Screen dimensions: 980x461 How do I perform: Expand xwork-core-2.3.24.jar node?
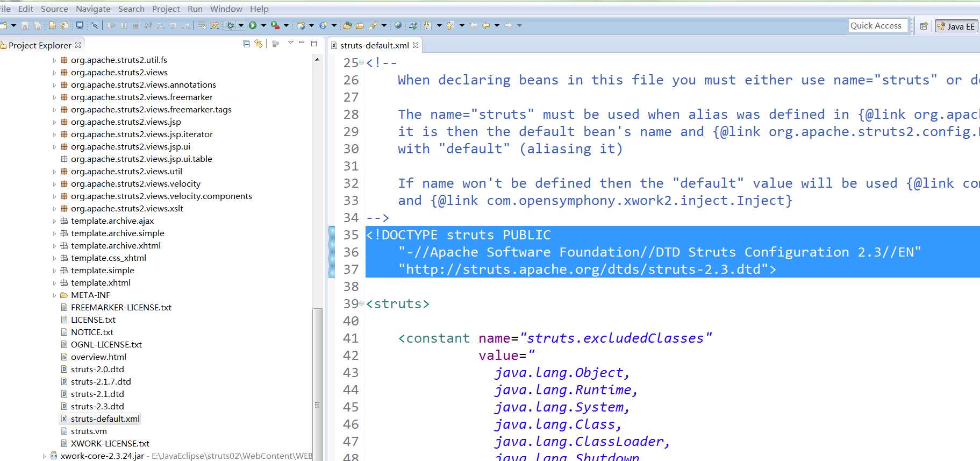click(x=44, y=456)
